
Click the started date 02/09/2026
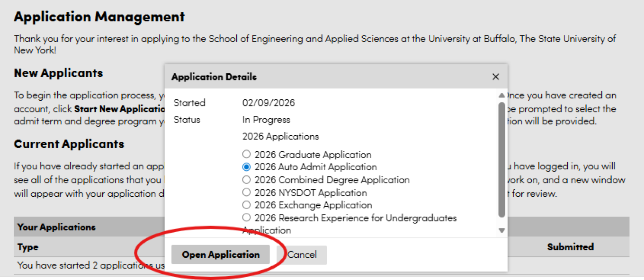pyautogui.click(x=268, y=103)
